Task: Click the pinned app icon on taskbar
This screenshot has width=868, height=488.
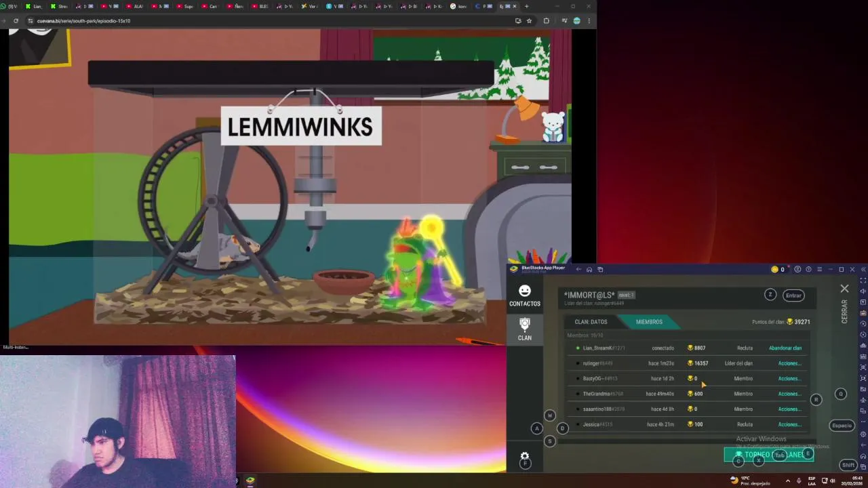Action: (250, 481)
